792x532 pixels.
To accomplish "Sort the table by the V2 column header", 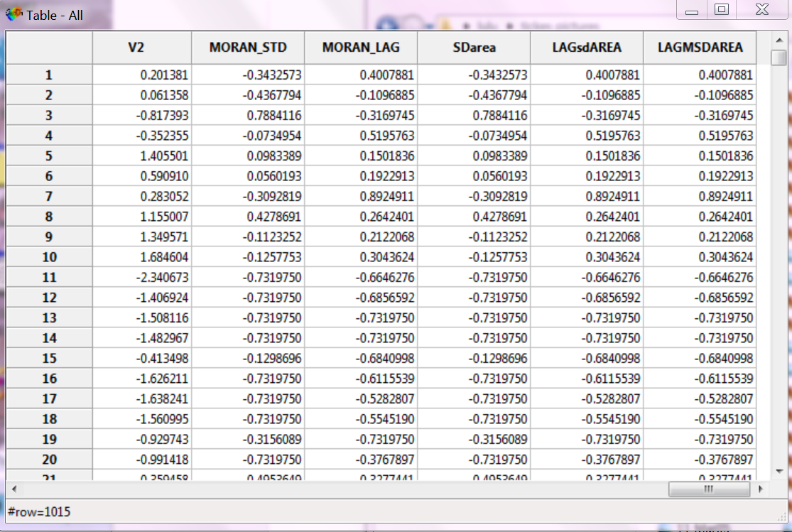I will point(141,47).
